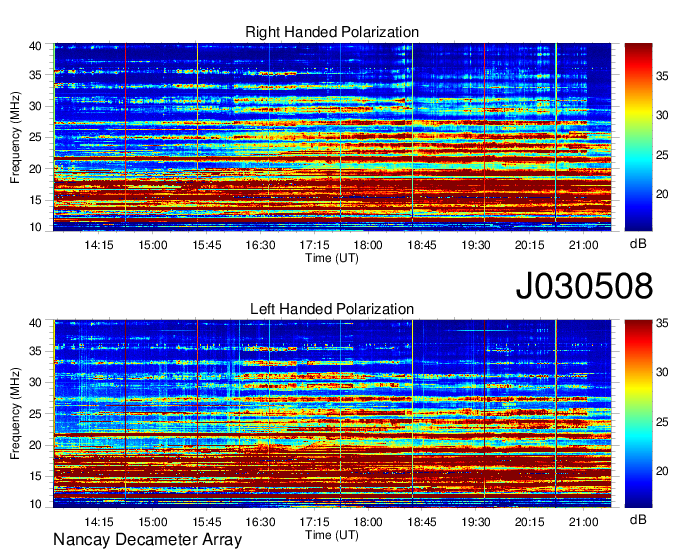Screen dimensions: 680x552
Task: Click the Left Handed Polarization spectrogram image
Action: (x=332, y=414)
